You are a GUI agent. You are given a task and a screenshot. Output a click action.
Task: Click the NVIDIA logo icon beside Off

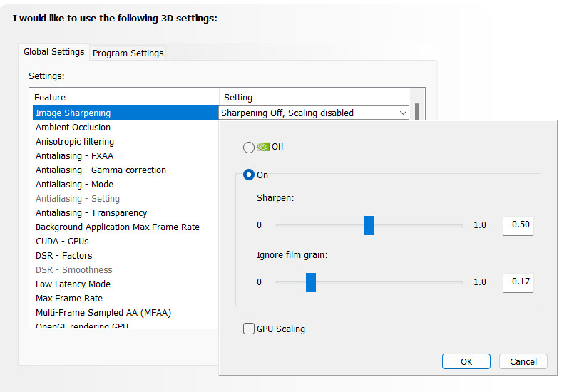coord(263,147)
